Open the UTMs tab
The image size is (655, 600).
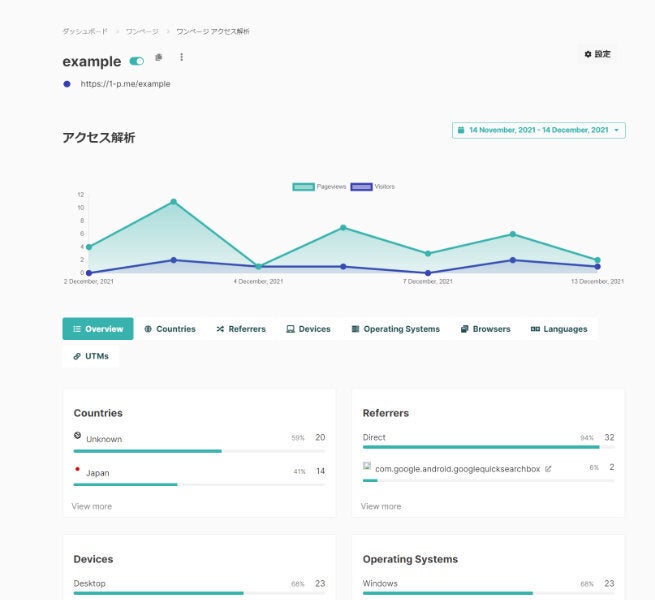coord(91,356)
